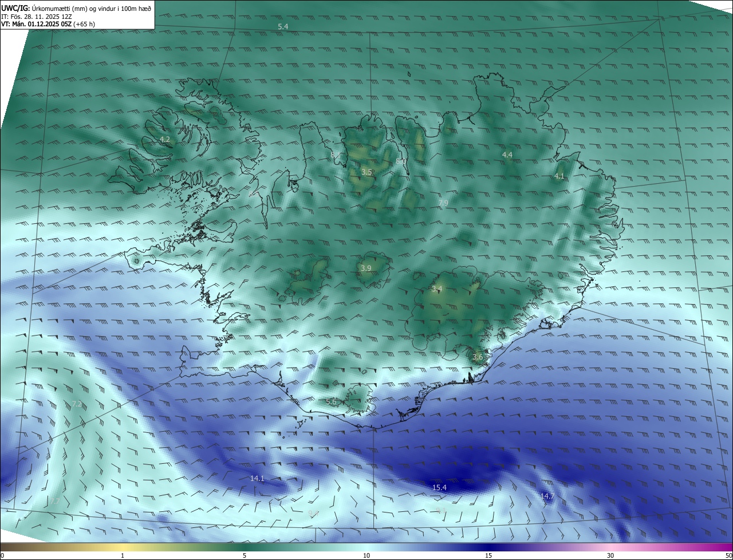Click the 14.7 value label

coord(547,496)
